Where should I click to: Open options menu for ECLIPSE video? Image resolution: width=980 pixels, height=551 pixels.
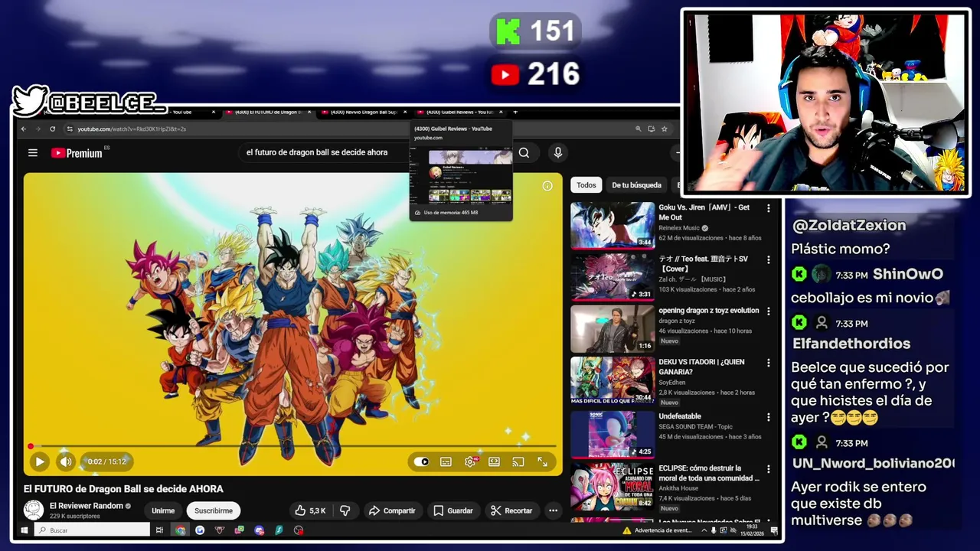(x=769, y=468)
